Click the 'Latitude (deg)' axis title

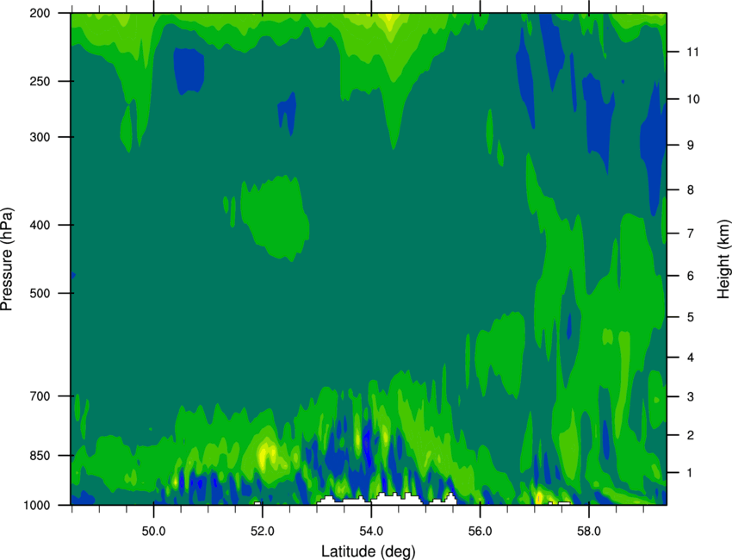[x=369, y=551]
